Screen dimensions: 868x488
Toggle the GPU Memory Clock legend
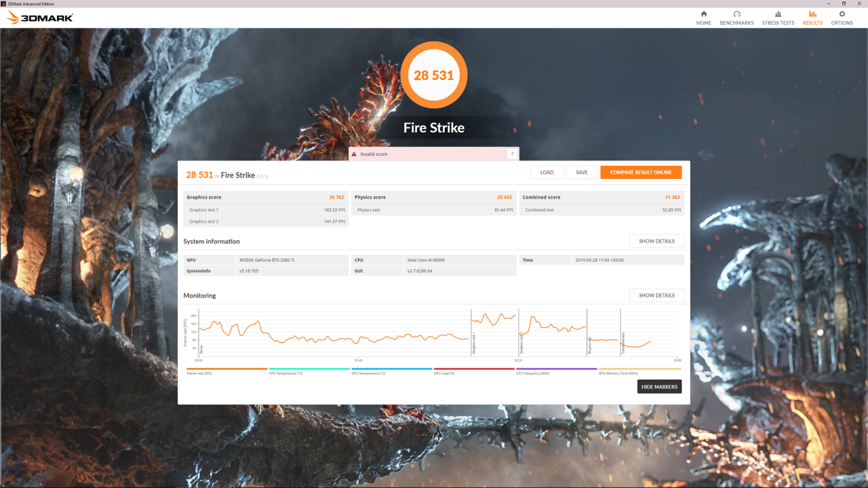click(639, 371)
